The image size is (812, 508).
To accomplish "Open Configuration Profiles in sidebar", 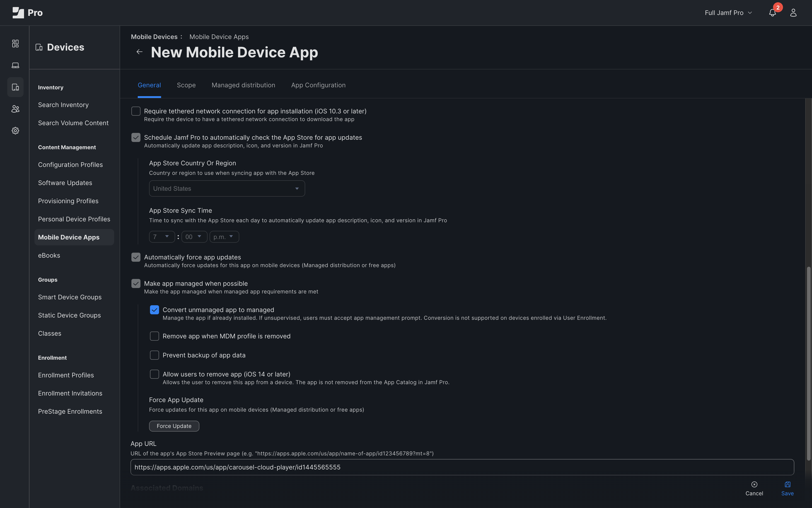I will [70, 165].
